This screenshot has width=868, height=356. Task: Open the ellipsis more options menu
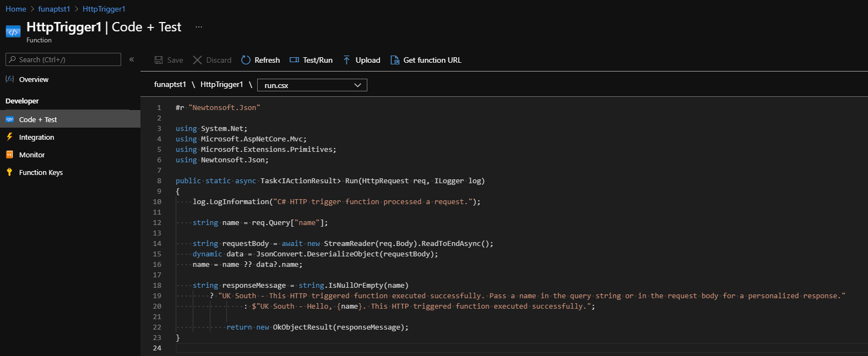pos(199,27)
